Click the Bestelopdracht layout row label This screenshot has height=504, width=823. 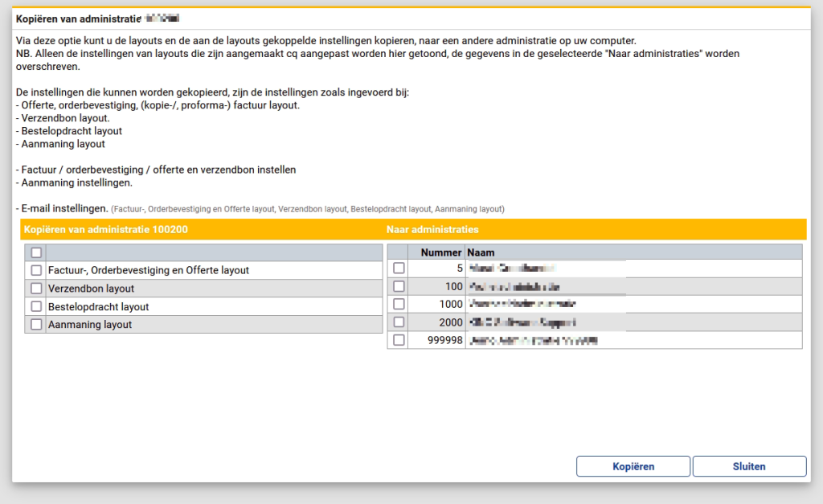click(98, 307)
